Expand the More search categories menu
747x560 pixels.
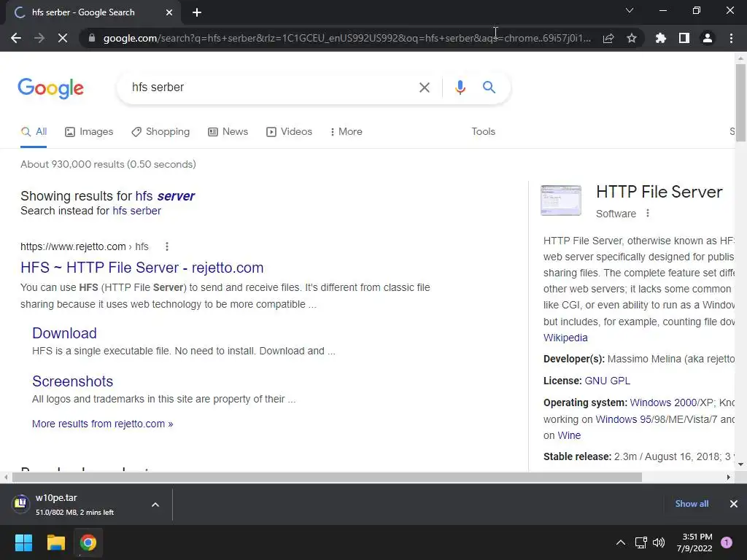pos(347,132)
